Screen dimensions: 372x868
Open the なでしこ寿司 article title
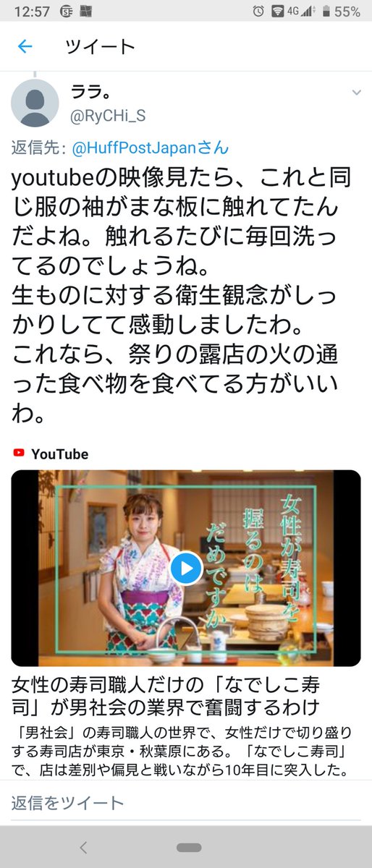coord(176,694)
